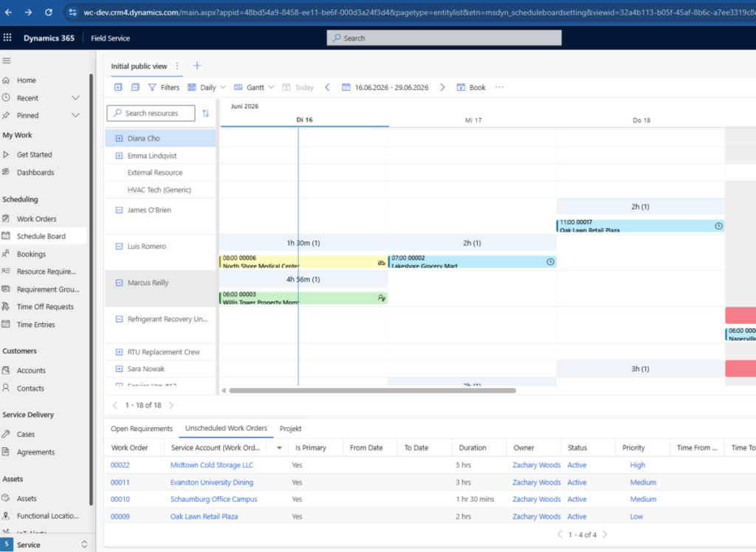756x552 pixels.
Task: Sort by the Priority column header
Action: (633, 448)
